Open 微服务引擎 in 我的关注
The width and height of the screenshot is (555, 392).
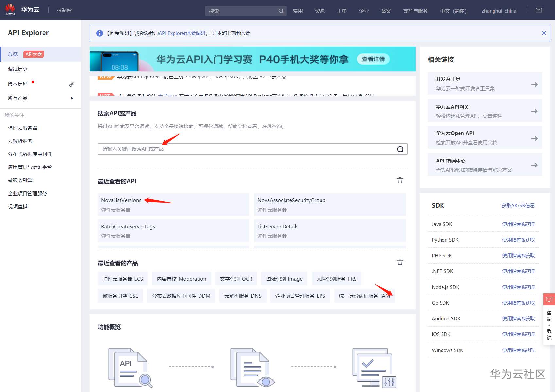pyautogui.click(x=20, y=180)
